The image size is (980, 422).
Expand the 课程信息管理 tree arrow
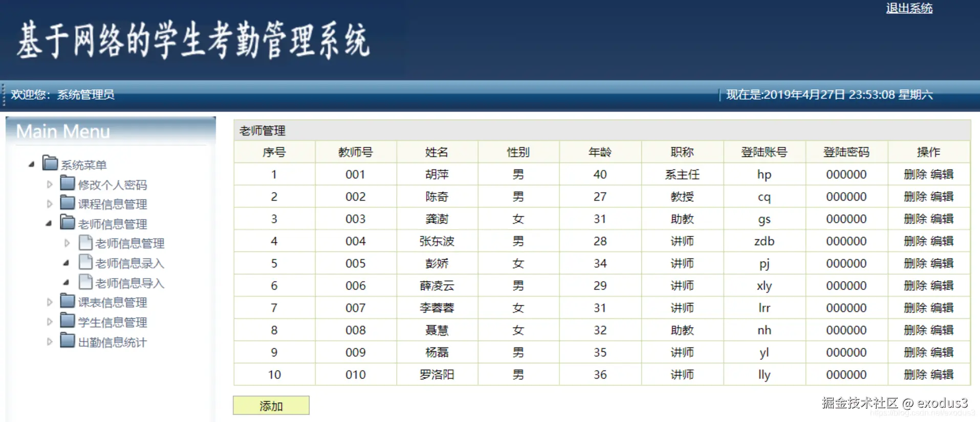pos(50,204)
